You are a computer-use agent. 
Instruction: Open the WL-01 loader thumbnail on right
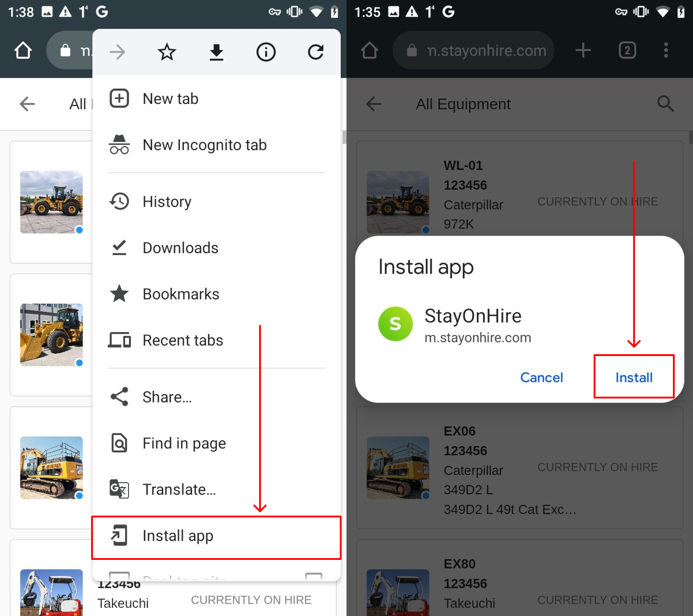398,202
